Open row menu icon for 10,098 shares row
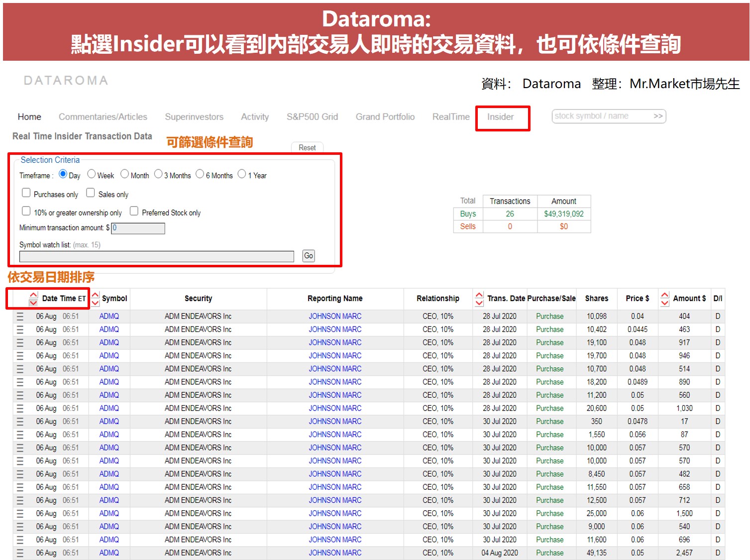This screenshot has height=560, width=750. (20, 316)
